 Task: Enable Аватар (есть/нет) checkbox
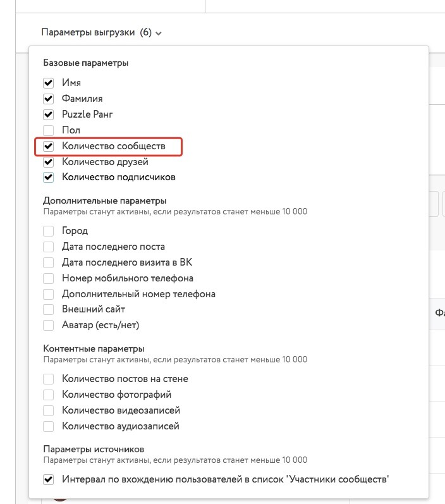click(49, 325)
